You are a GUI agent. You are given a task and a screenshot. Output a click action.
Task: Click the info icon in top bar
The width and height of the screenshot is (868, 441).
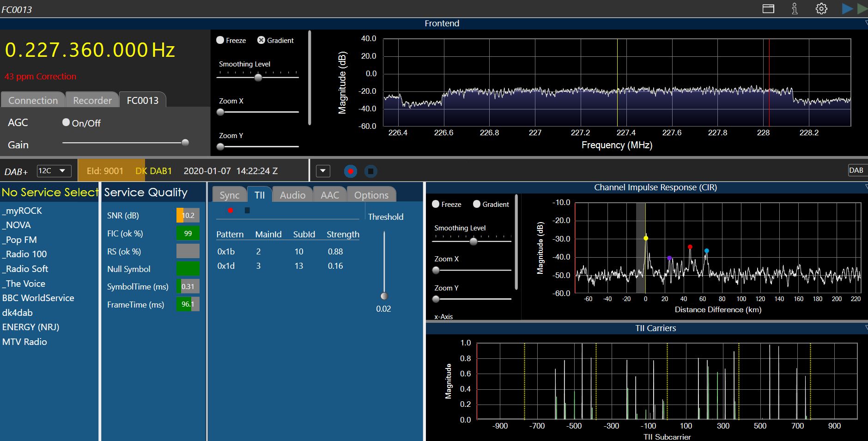(795, 9)
